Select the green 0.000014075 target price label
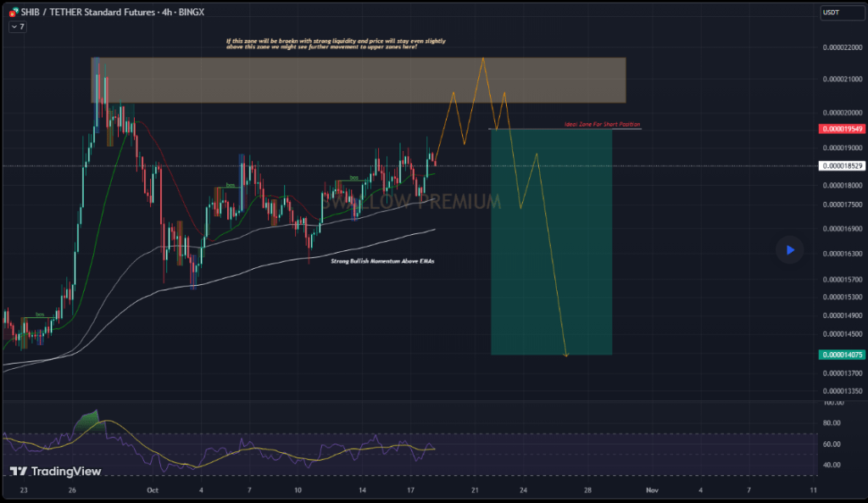This screenshot has width=868, height=503. tap(842, 355)
